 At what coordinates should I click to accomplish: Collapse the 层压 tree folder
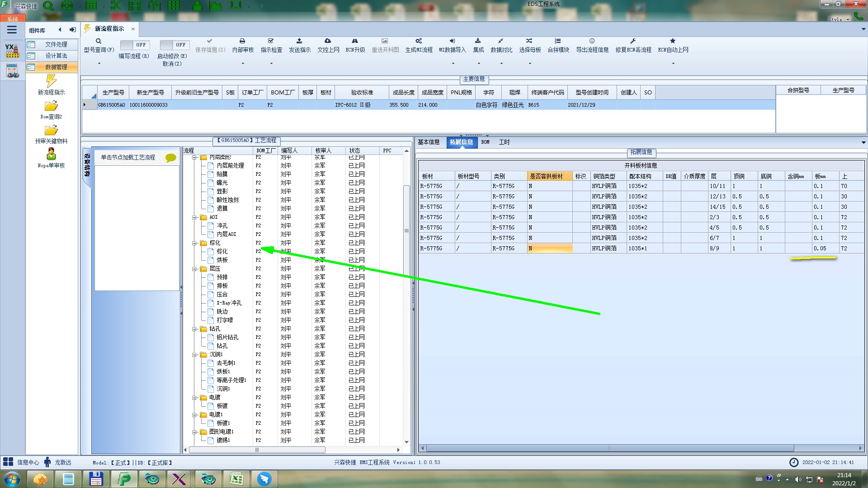[x=194, y=269]
